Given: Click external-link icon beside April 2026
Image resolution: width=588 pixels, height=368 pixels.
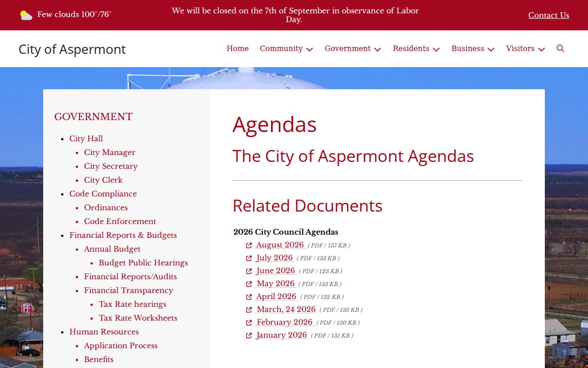Looking at the screenshot, I should [x=249, y=297].
